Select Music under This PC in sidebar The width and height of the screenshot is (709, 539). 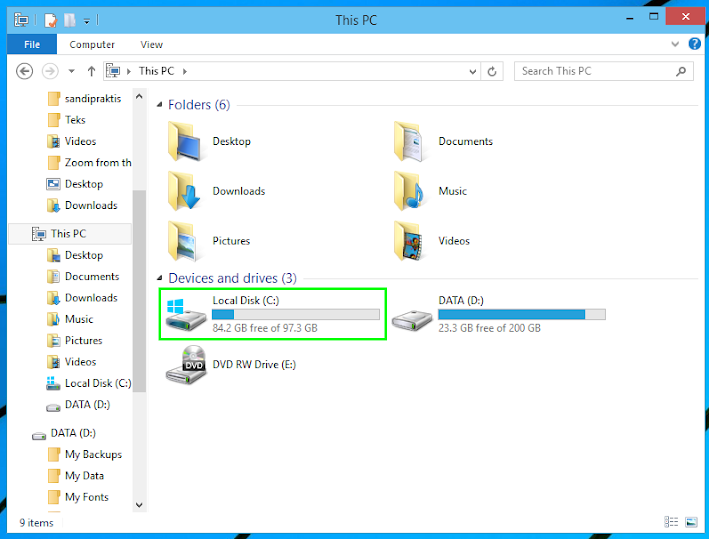tap(70, 319)
